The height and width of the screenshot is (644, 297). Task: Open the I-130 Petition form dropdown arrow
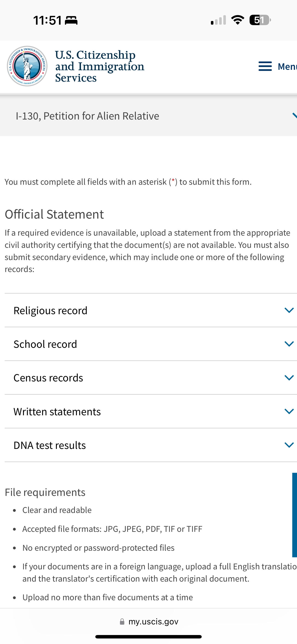(x=294, y=115)
